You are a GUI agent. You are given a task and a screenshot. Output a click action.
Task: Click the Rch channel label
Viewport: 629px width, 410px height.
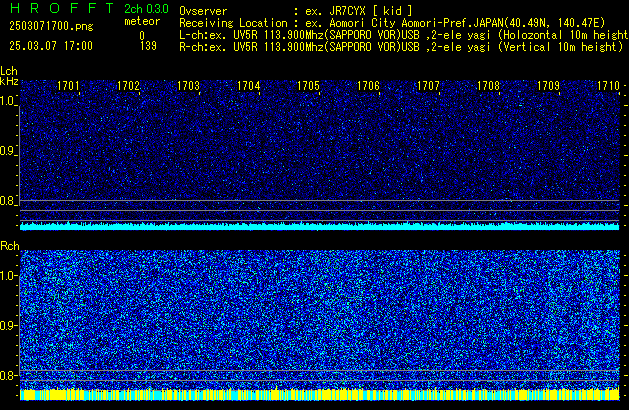pyautogui.click(x=10, y=246)
